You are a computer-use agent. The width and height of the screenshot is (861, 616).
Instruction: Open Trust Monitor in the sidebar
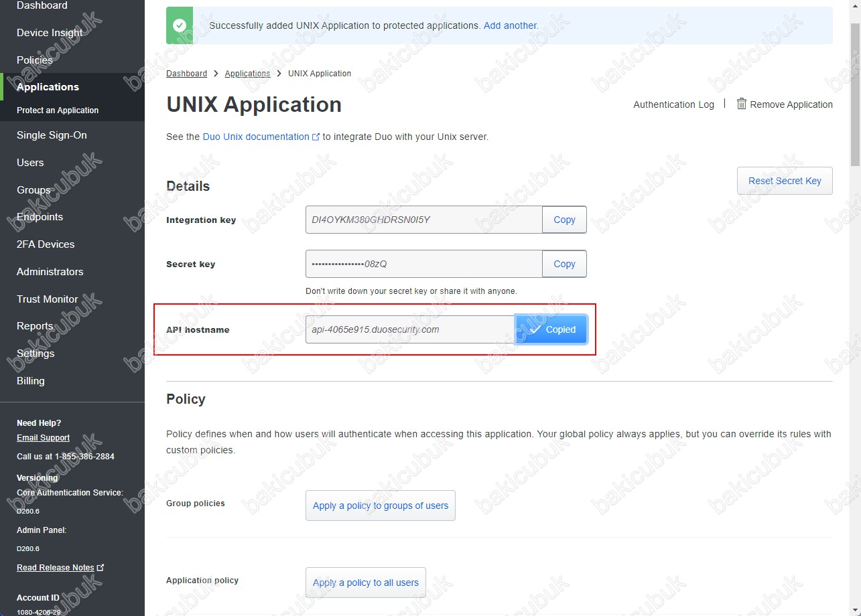[48, 299]
